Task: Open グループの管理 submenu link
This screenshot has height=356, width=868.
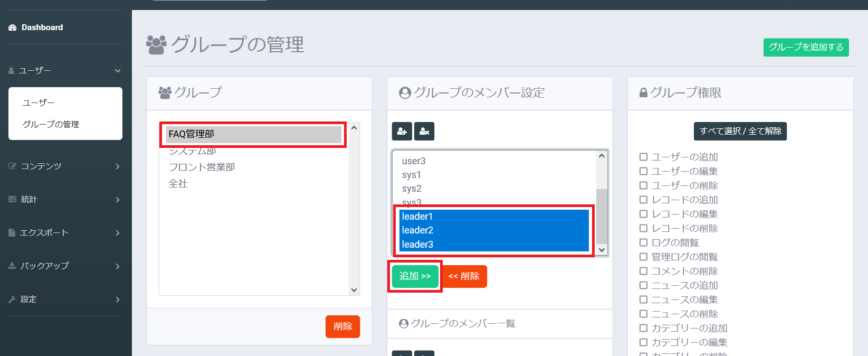Action: (x=51, y=124)
